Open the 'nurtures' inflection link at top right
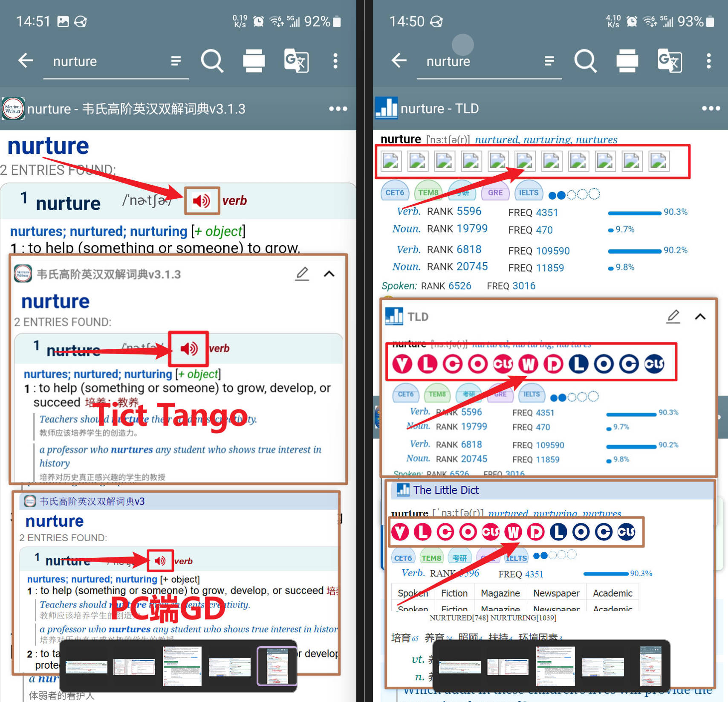 tap(596, 139)
